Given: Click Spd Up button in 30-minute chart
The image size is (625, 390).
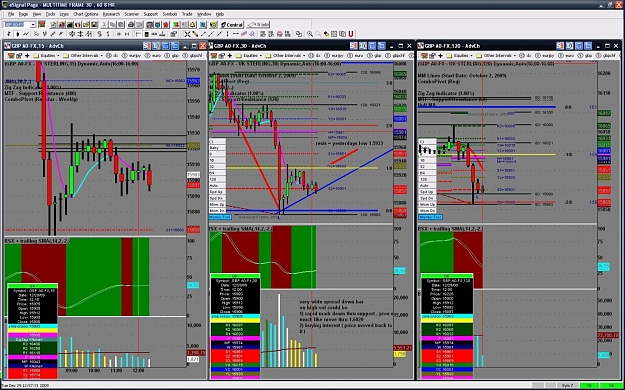Looking at the screenshot, I should (x=217, y=192).
